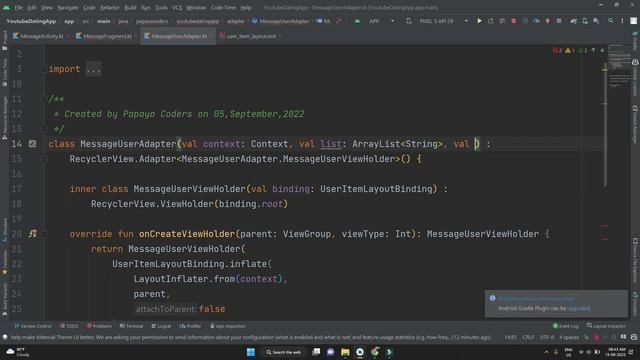Click the toolbar three-dot more actions icon
This screenshot has height=360, width=640.
622,21
